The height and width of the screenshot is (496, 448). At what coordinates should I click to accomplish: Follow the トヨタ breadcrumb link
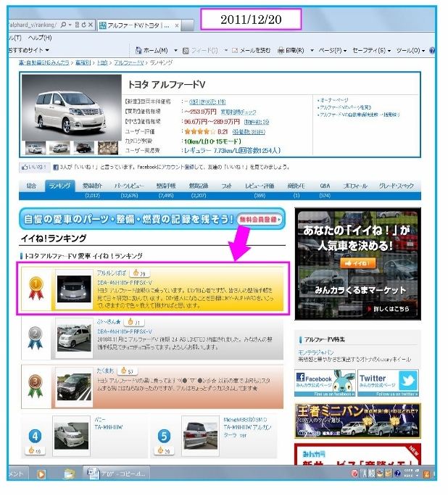click(102, 62)
